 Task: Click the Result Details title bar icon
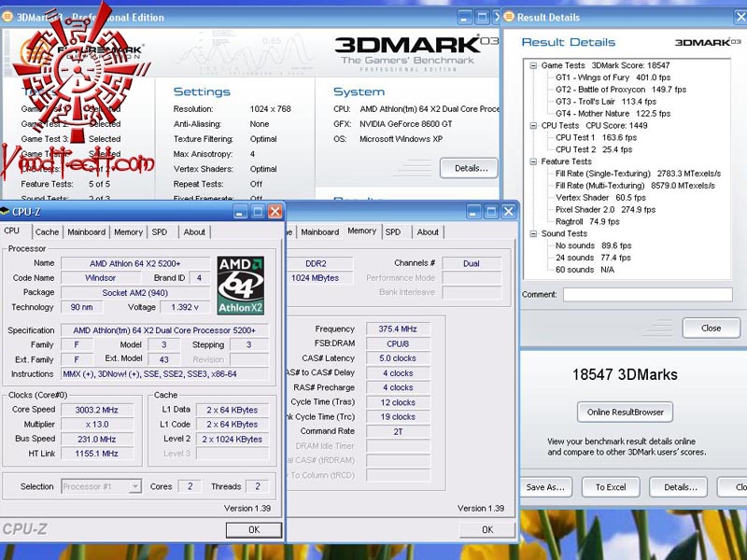tap(509, 17)
